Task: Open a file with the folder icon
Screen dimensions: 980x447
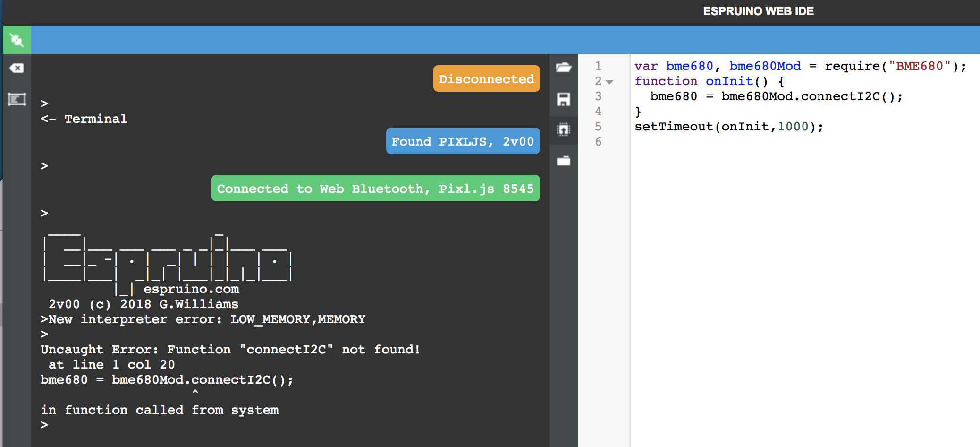Action: 564,68
